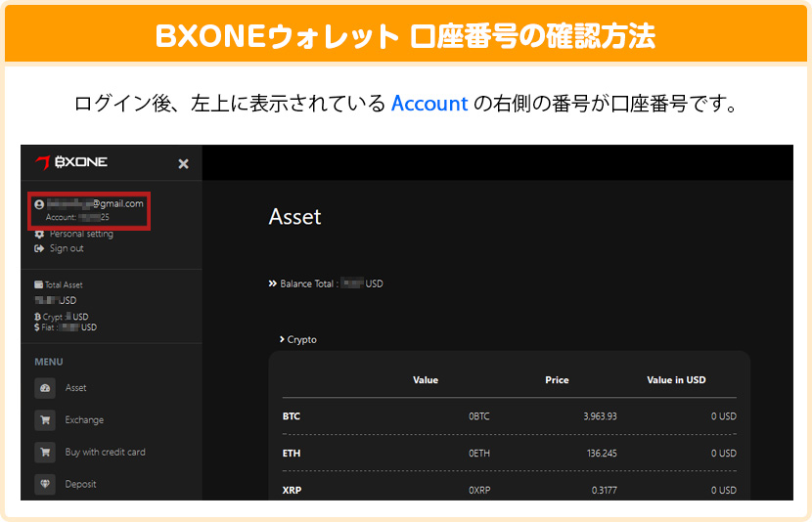Screen dimensions: 812x522
Task: Open Buy with credit card
Action: click(x=105, y=453)
